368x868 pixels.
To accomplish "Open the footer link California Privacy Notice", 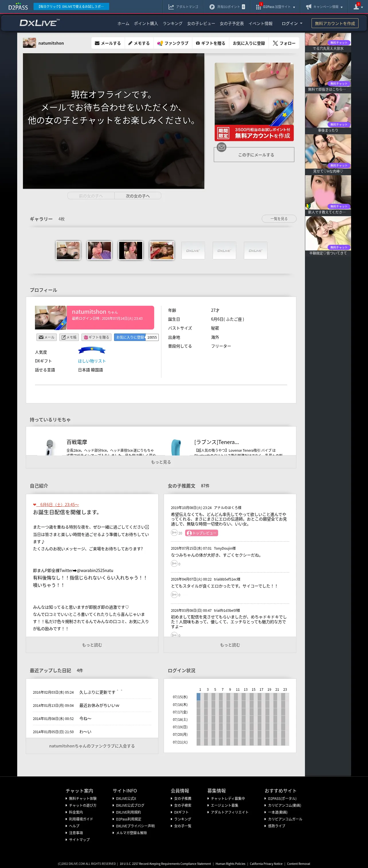I will click(x=266, y=864).
